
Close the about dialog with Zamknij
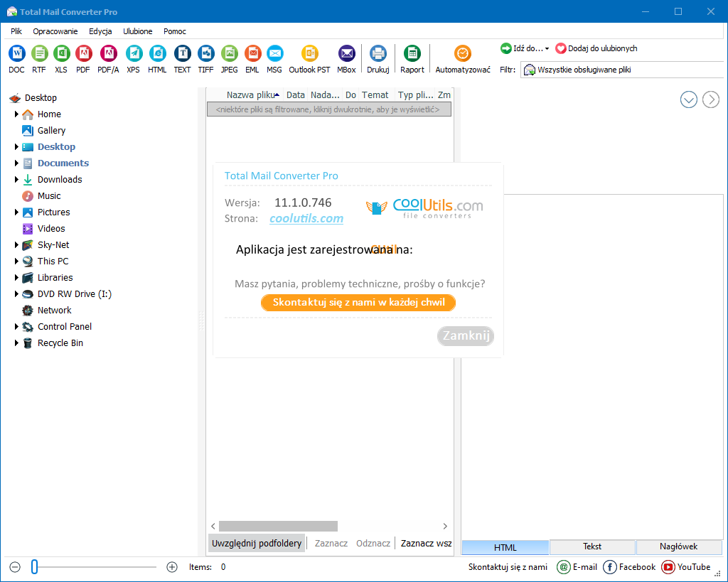pyautogui.click(x=466, y=335)
